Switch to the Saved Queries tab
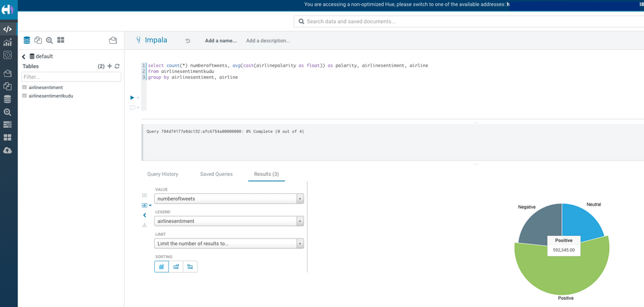 coord(216,174)
